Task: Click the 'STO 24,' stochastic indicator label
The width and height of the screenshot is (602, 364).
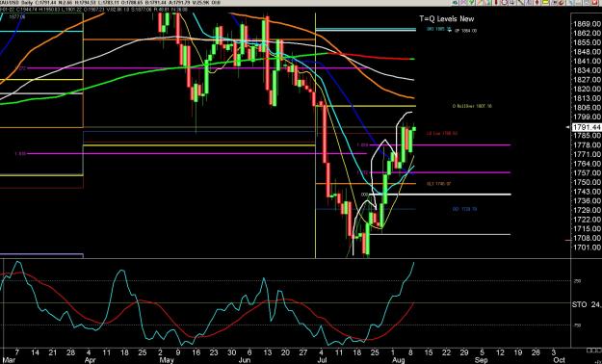Action: tap(587, 304)
